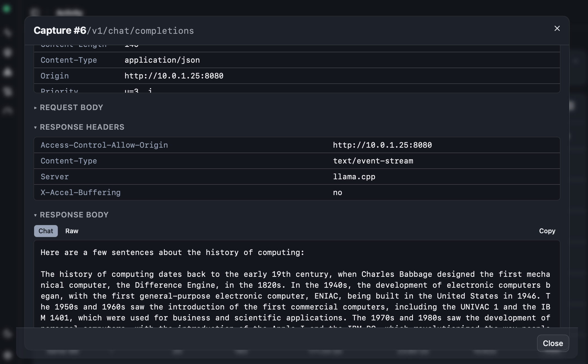Expand the REQUEST BODY section

tap(68, 108)
